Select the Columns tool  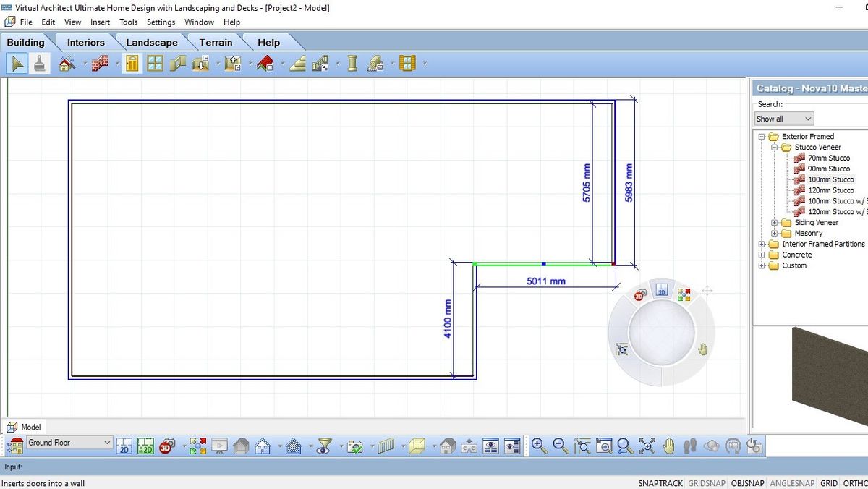pos(352,64)
